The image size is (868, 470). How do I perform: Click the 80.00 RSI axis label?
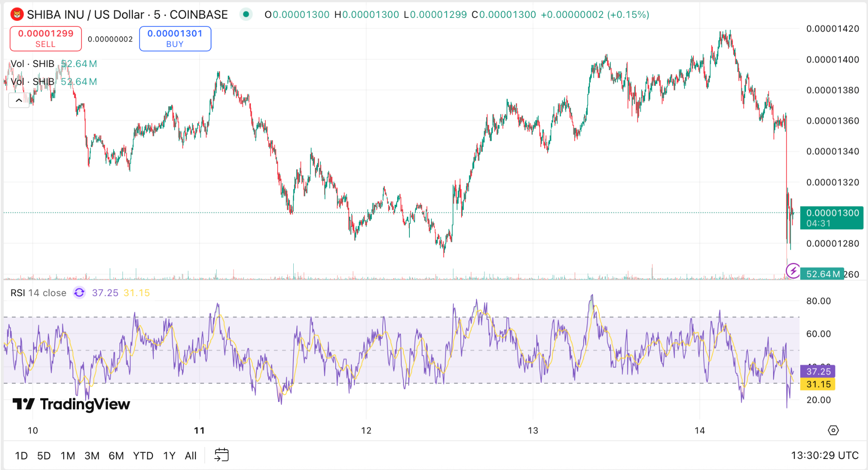coord(818,301)
